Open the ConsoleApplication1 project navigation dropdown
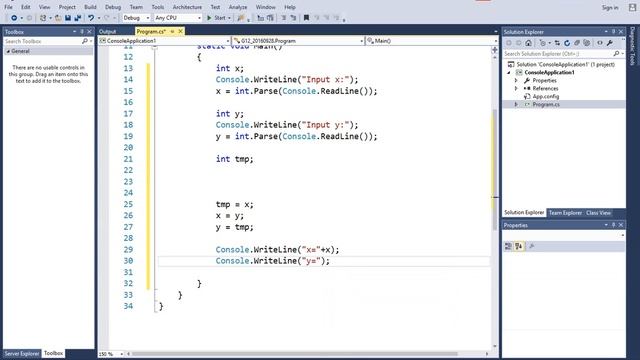The width and height of the screenshot is (640, 360). (x=227, y=41)
